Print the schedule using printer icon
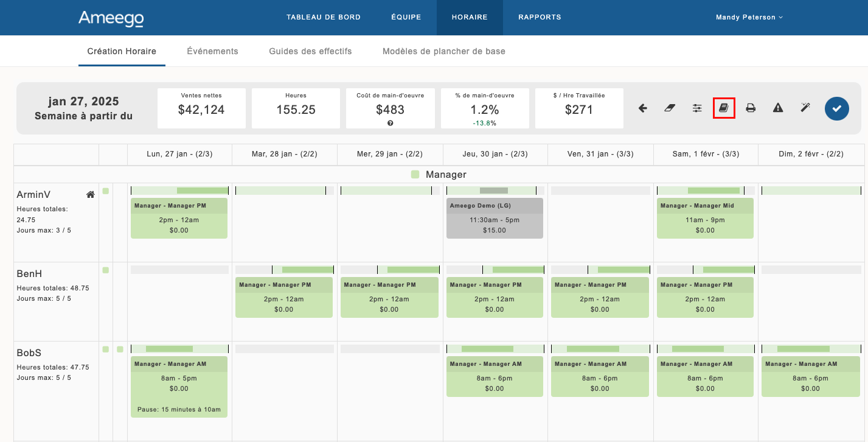Screen dimensions: 868x442 [x=751, y=108]
